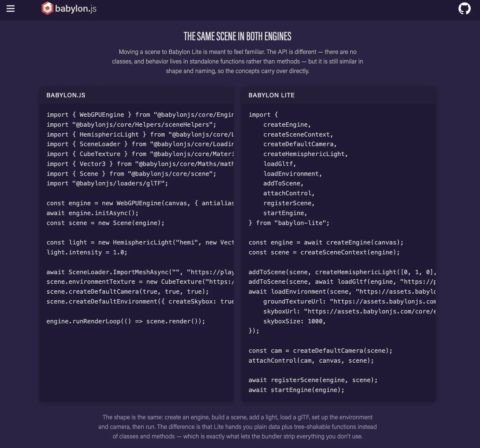The image size is (480, 448).
Task: Click the line "await loadEnvironment(scene,"
Action: [342, 292]
